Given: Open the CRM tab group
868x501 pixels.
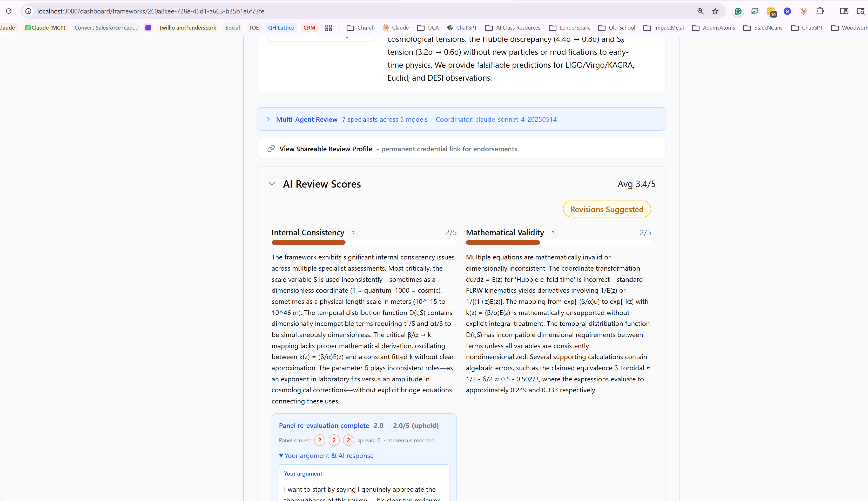Looking at the screenshot, I should click(309, 28).
